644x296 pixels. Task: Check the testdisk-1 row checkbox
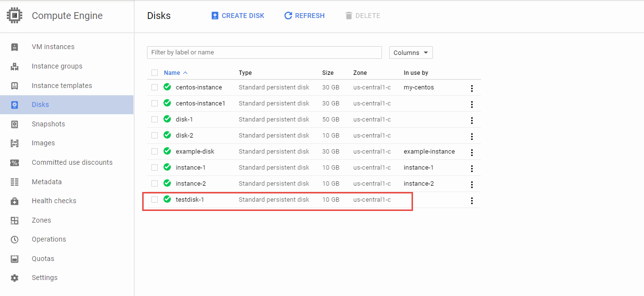pyautogui.click(x=154, y=199)
